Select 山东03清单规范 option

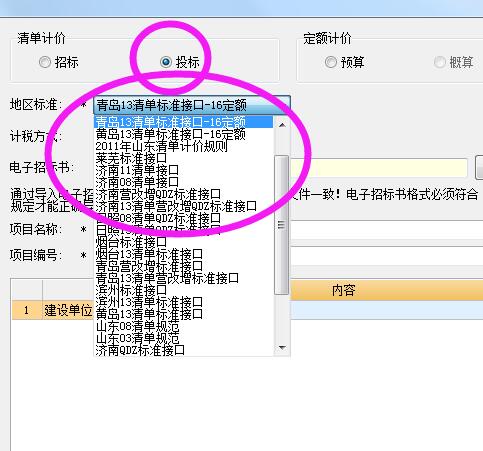pos(183,338)
